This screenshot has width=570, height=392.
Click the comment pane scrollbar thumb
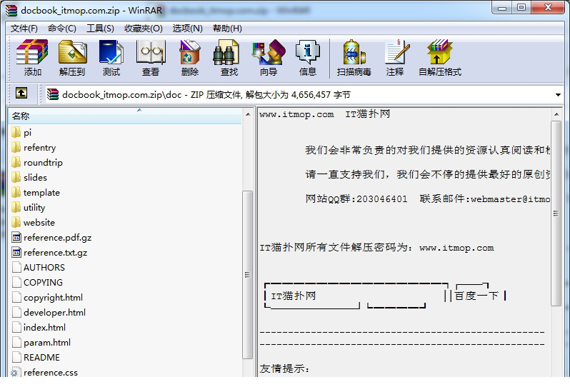[556, 213]
